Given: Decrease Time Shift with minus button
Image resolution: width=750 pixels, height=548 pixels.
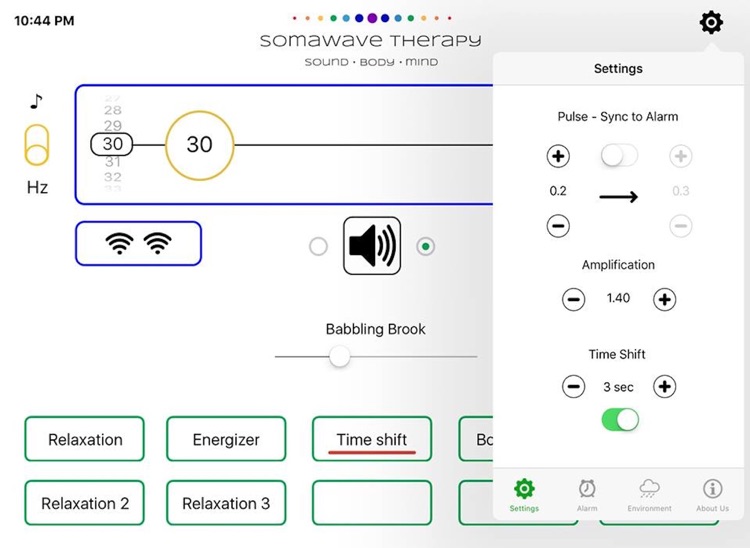Looking at the screenshot, I should click(x=574, y=386).
